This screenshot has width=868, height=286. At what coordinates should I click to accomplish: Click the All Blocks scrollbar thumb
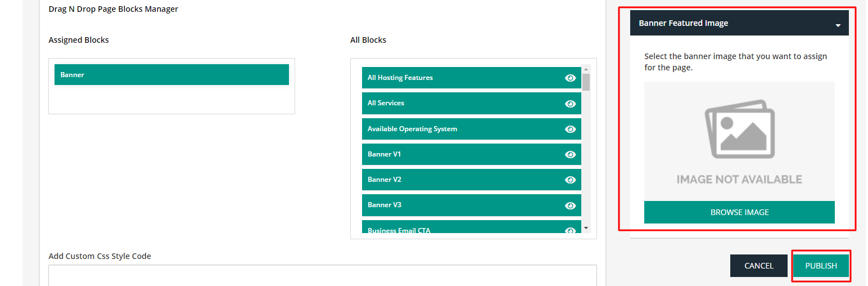click(x=586, y=82)
